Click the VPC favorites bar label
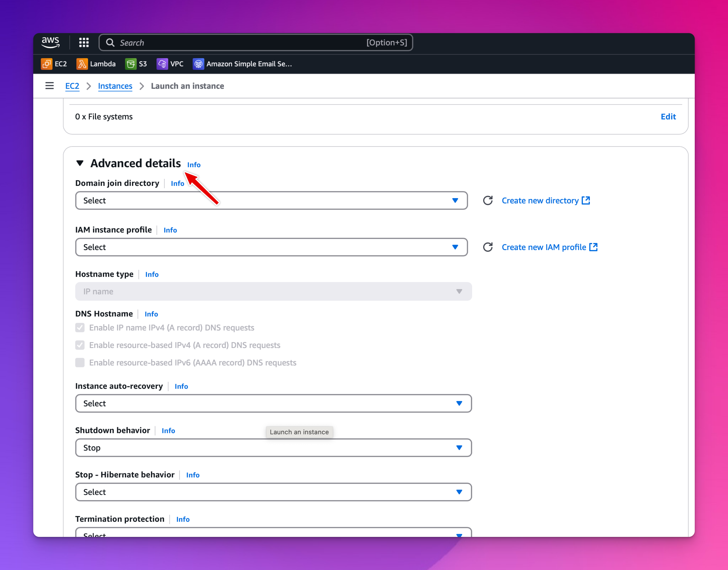Viewport: 728px width, 570px height. [177, 64]
